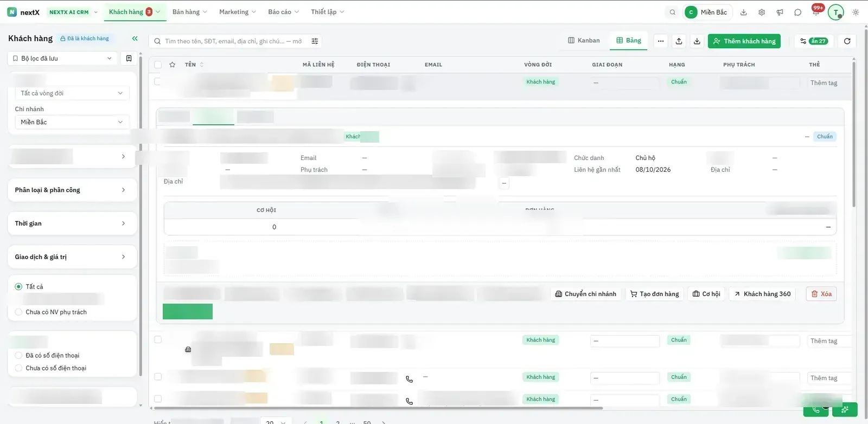This screenshot has height=424, width=868.
Task: Tick the select-all checkbox in table header
Action: tap(158, 65)
